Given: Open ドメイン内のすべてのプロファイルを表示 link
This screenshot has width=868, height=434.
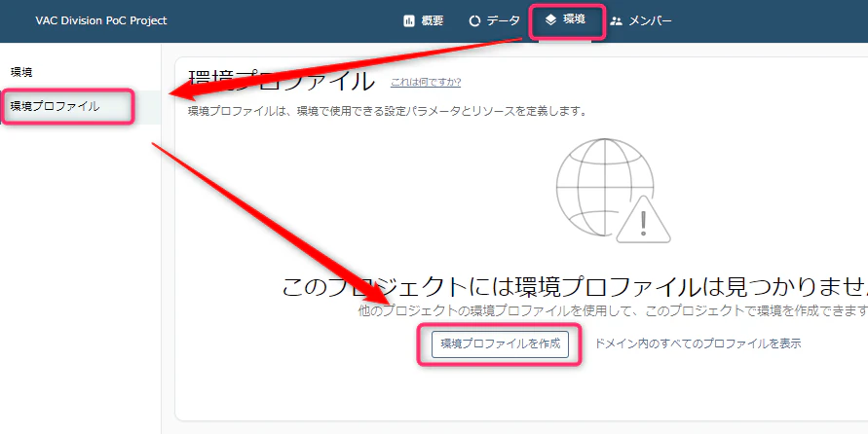Looking at the screenshot, I should tap(698, 344).
